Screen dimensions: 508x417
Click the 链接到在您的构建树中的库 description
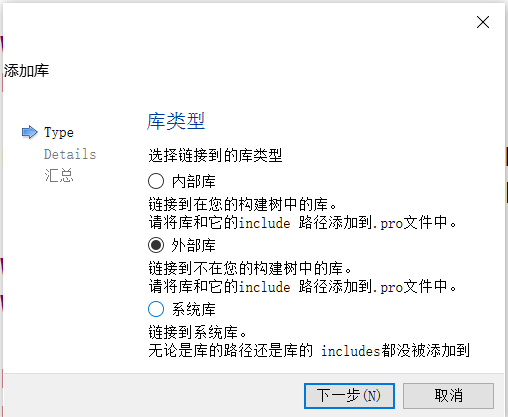[243, 204]
